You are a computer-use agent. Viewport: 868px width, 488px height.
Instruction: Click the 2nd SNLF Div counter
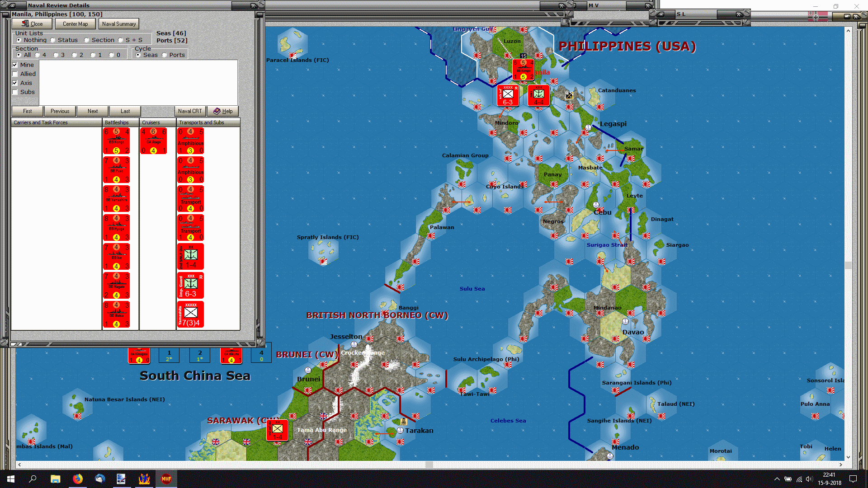pyautogui.click(x=190, y=257)
